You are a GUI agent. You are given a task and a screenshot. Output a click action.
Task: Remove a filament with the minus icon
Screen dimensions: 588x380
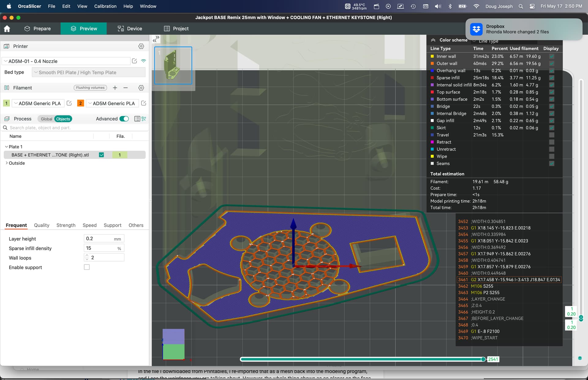tap(126, 88)
